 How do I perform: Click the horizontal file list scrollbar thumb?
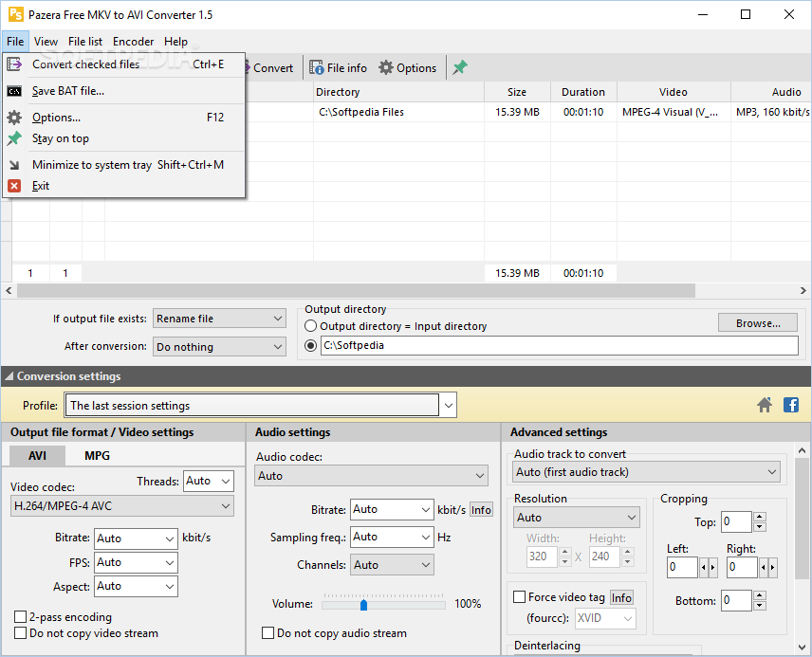[356, 290]
